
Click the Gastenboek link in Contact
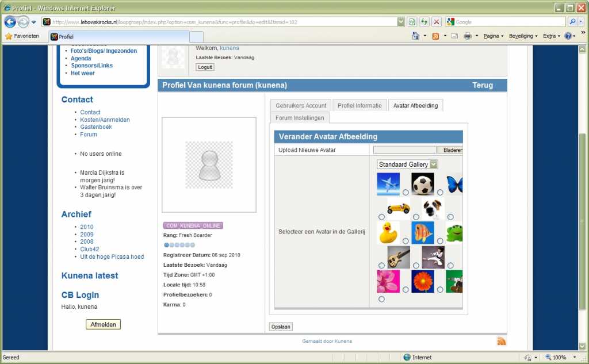[96, 127]
